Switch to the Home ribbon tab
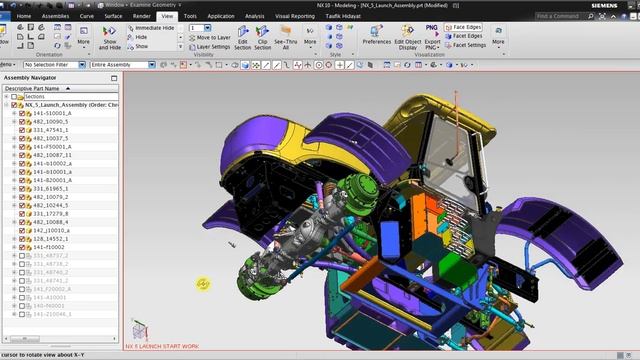Screen dimensions: 640x360 coord(24,16)
